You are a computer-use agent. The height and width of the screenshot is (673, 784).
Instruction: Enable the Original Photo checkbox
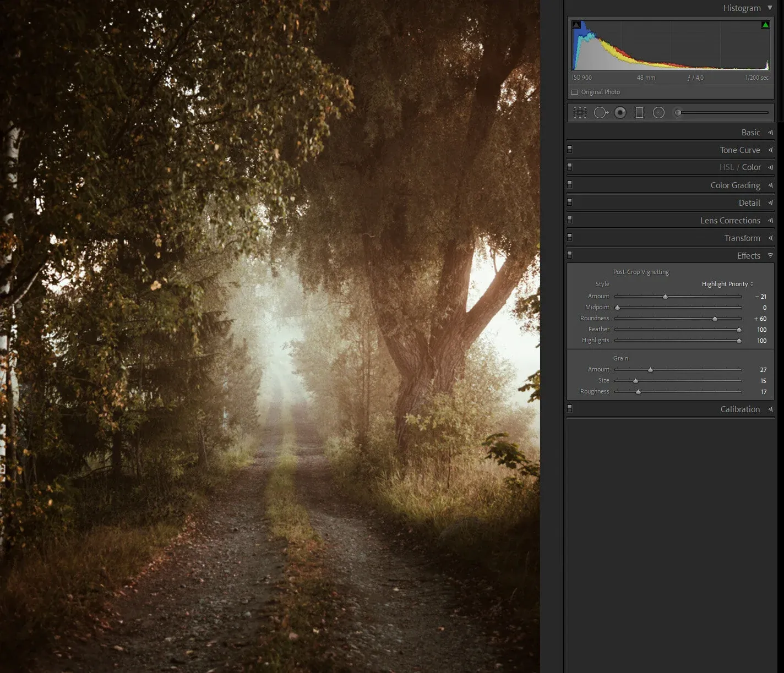[575, 92]
